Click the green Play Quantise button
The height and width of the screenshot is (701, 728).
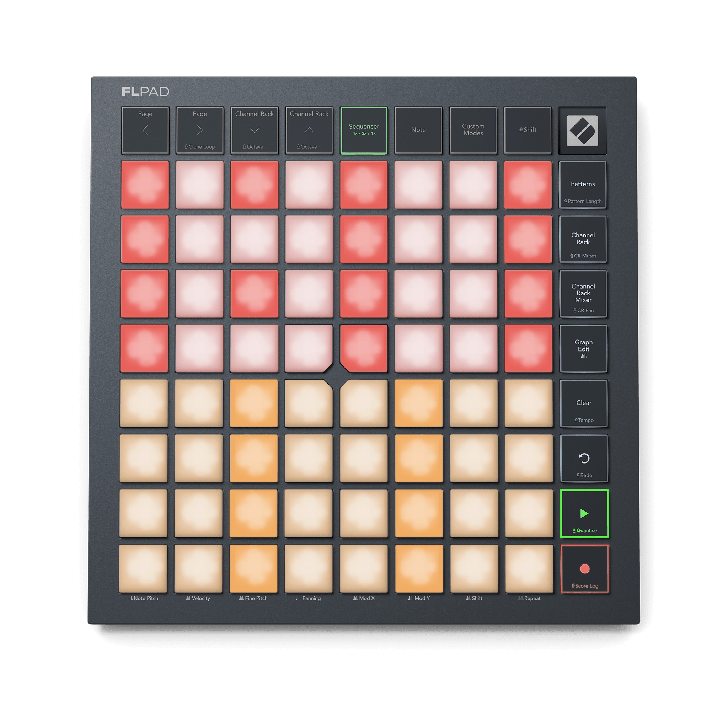coord(584,513)
